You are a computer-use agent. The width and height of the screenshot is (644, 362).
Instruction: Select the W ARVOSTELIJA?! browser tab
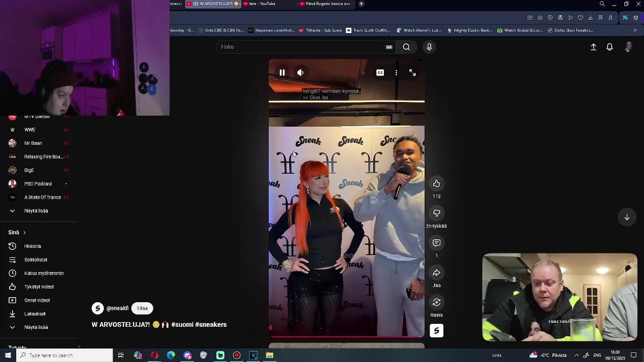click(x=213, y=4)
